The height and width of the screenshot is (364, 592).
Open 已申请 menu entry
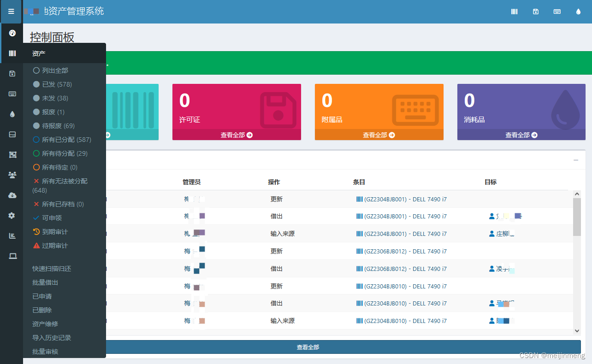pos(42,296)
